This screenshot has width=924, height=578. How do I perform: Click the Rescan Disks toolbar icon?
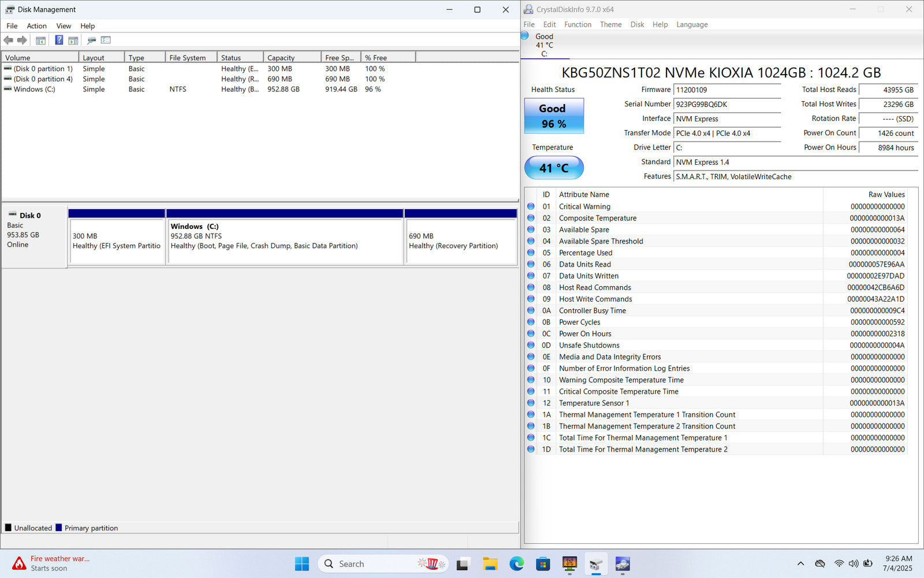tap(91, 40)
